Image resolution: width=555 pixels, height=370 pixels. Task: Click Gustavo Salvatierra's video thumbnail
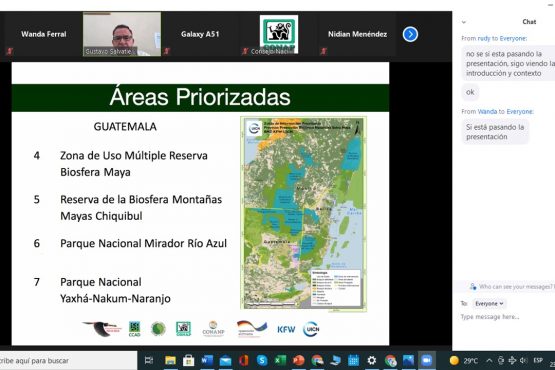(x=122, y=34)
